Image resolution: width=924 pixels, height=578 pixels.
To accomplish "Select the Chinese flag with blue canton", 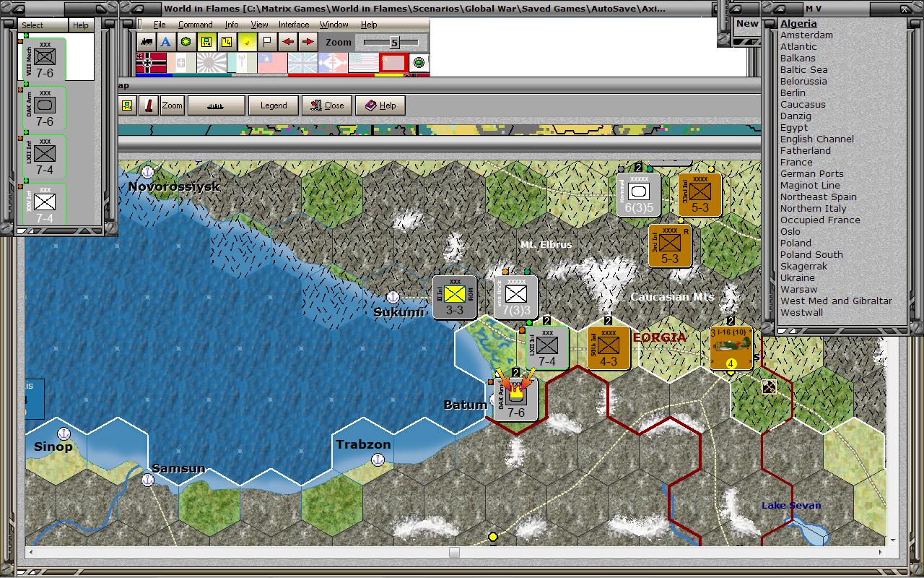I will point(273,63).
